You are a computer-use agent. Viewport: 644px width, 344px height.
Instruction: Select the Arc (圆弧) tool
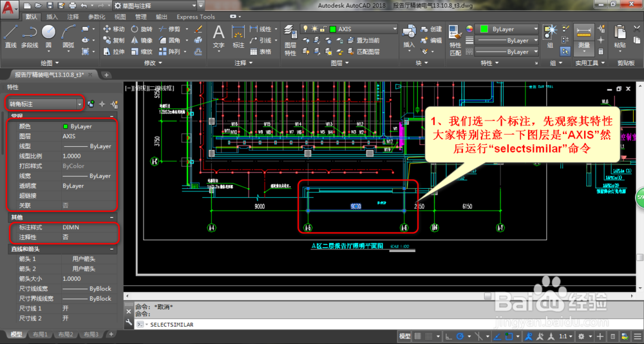68,36
